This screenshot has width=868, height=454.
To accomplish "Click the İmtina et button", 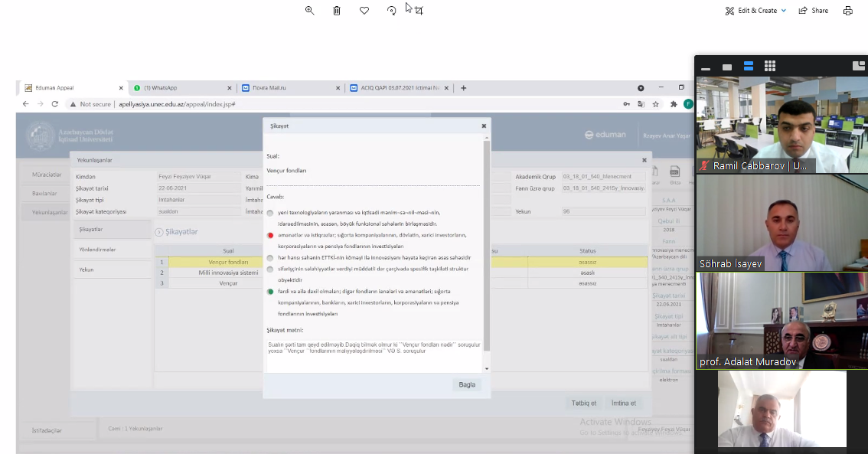I will [x=623, y=403].
